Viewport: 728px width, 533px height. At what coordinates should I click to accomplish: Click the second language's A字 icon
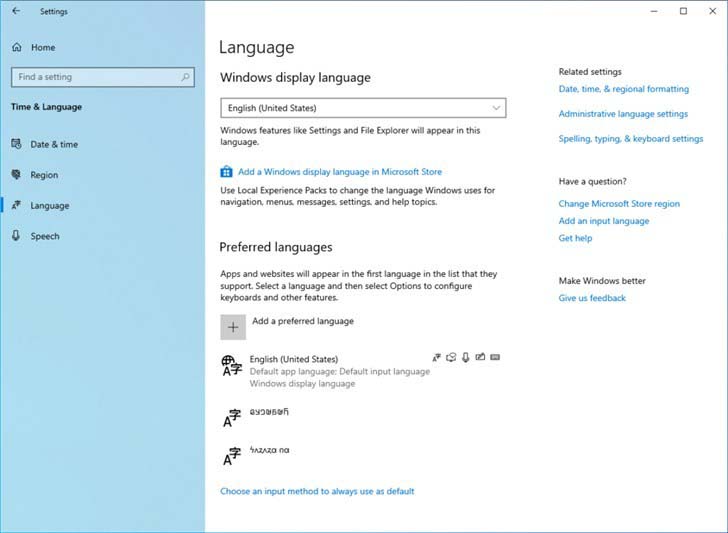tap(232, 418)
